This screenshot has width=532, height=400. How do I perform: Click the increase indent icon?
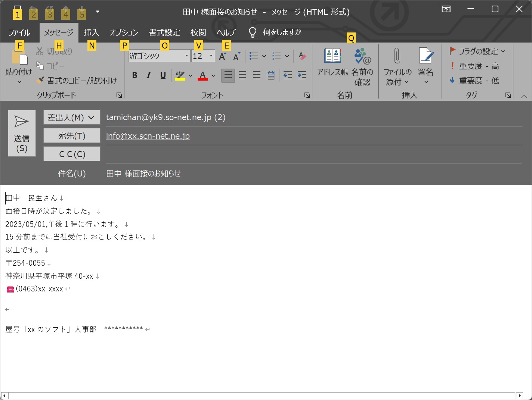[301, 75]
